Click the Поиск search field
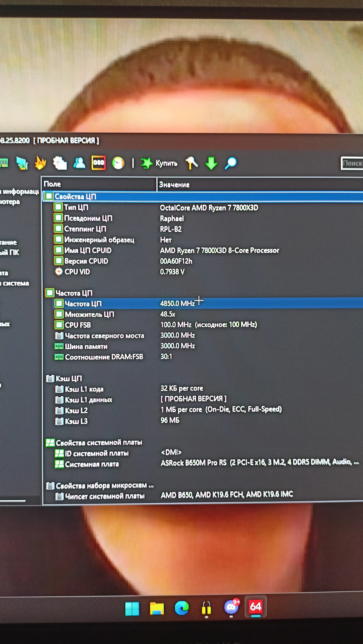 point(352,164)
